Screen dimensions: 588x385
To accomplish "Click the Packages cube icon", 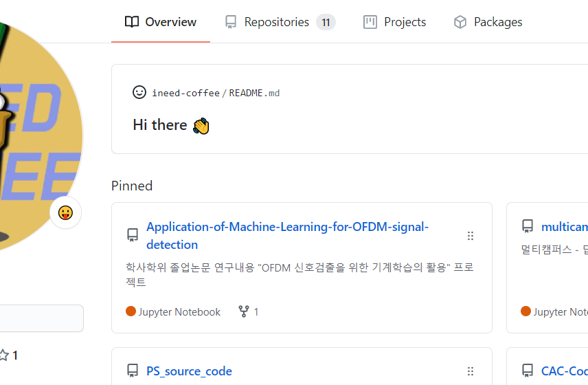I will [460, 22].
